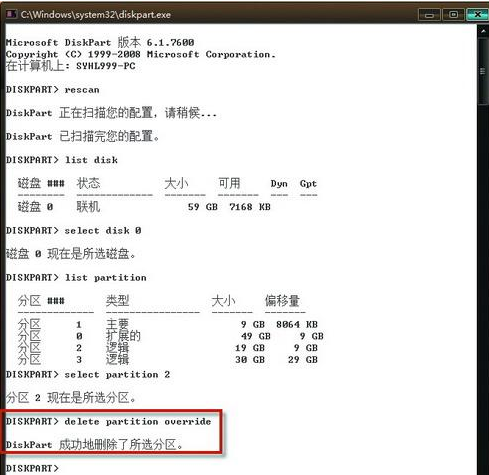Click the partition 1 primary 9 GB row
This screenshot has height=475, width=489.
167,324
